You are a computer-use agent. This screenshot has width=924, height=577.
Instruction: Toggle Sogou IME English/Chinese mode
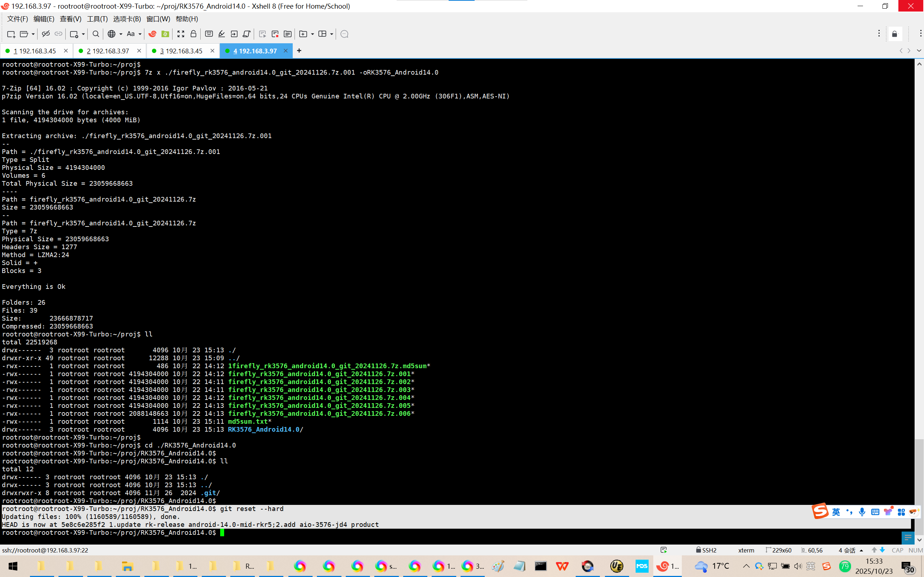pos(836,512)
